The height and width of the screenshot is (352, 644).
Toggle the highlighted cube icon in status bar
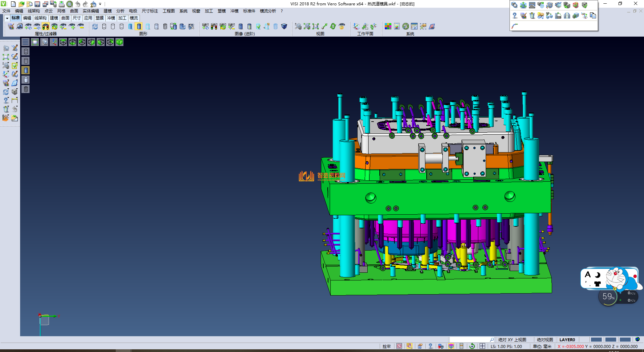(x=451, y=346)
